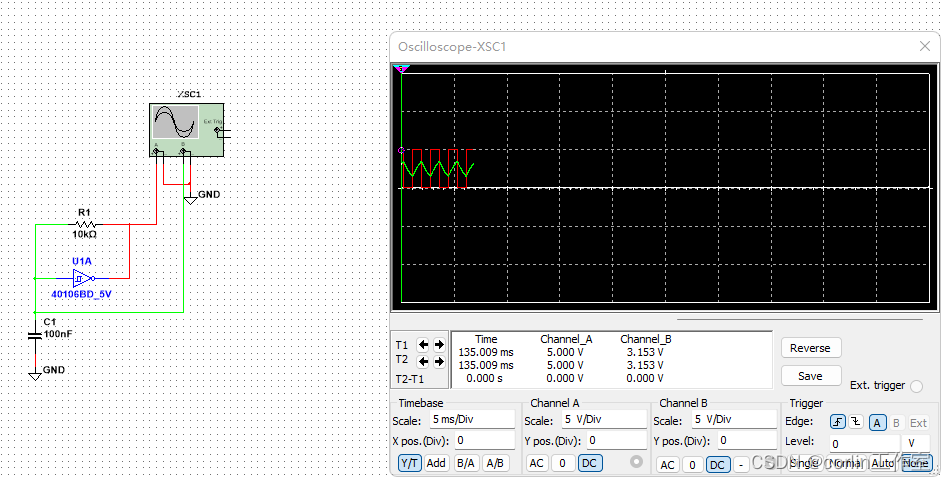Click the XSC1 label above the instrument
The width and height of the screenshot is (945, 481).
click(189, 94)
